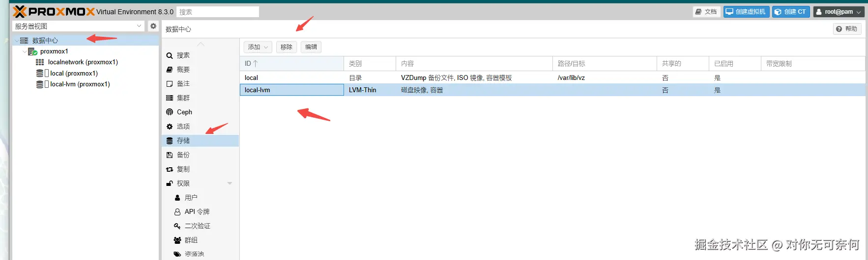Sort by the Enabled column header
868x260 pixels.
point(735,63)
